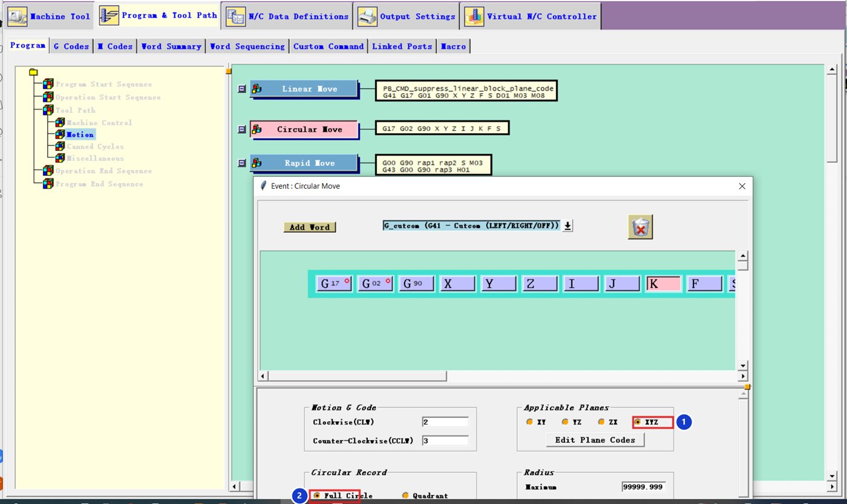The width and height of the screenshot is (847, 504).
Task: Click the Radius Maximum value field
Action: click(643, 487)
